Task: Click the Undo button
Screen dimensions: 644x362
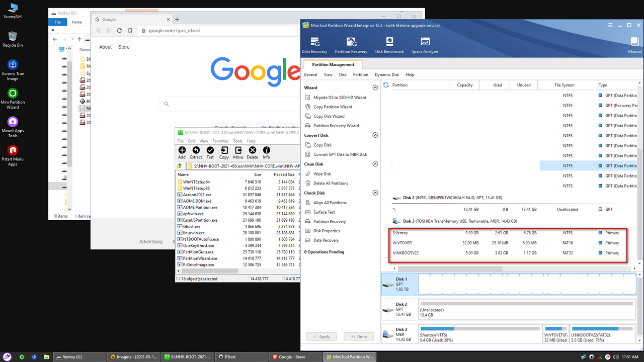Action: click(x=359, y=336)
